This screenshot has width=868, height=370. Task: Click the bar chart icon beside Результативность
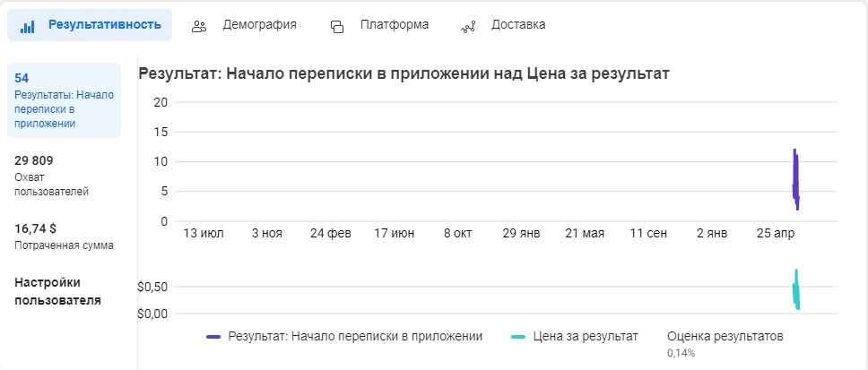[x=27, y=27]
